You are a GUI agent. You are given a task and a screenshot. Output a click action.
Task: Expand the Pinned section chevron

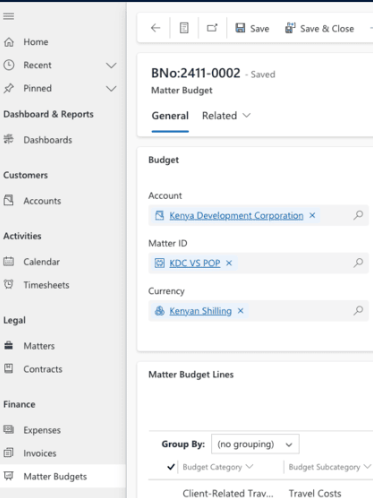point(111,88)
